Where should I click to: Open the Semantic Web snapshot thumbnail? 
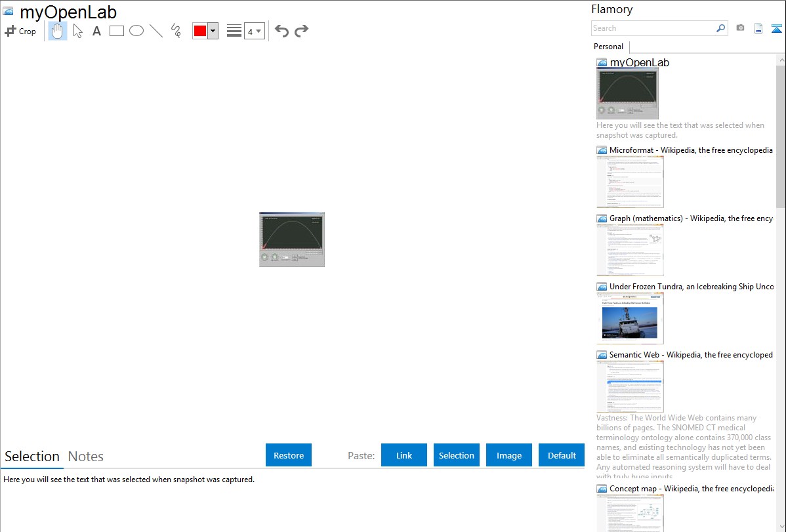point(630,386)
